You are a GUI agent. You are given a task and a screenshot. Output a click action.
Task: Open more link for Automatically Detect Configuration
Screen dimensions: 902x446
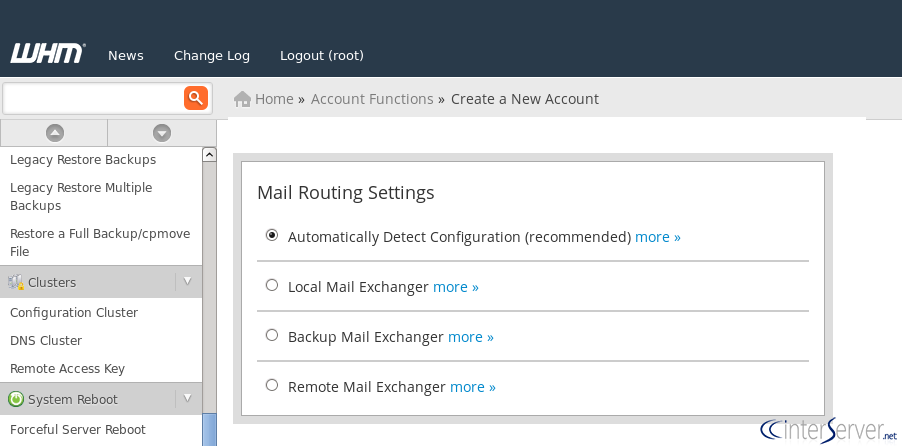pyautogui.click(x=658, y=237)
